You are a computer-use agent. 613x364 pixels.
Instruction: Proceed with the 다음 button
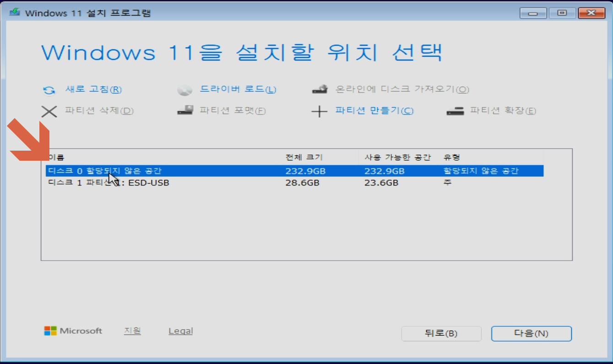click(531, 333)
